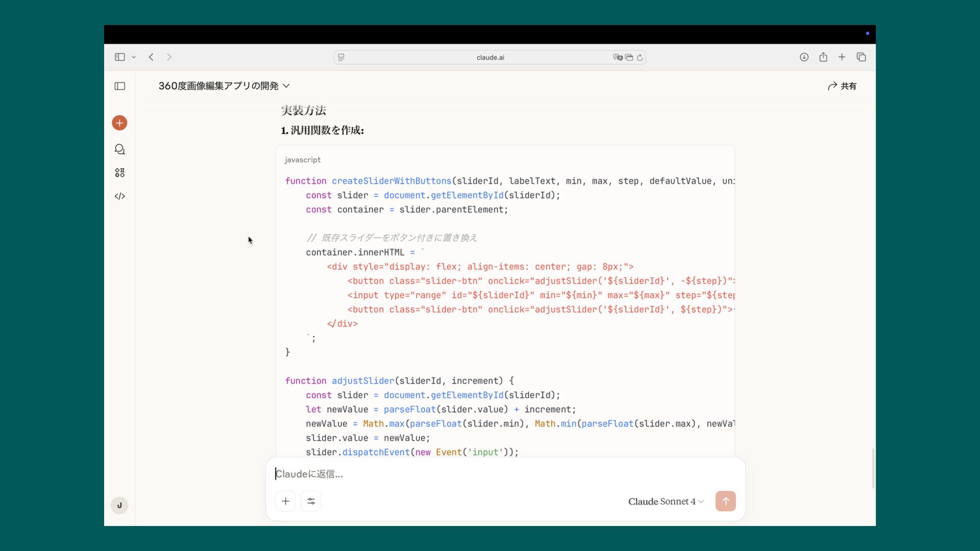Image resolution: width=980 pixels, height=551 pixels.
Task: Open the artifacts code icon
Action: click(119, 196)
